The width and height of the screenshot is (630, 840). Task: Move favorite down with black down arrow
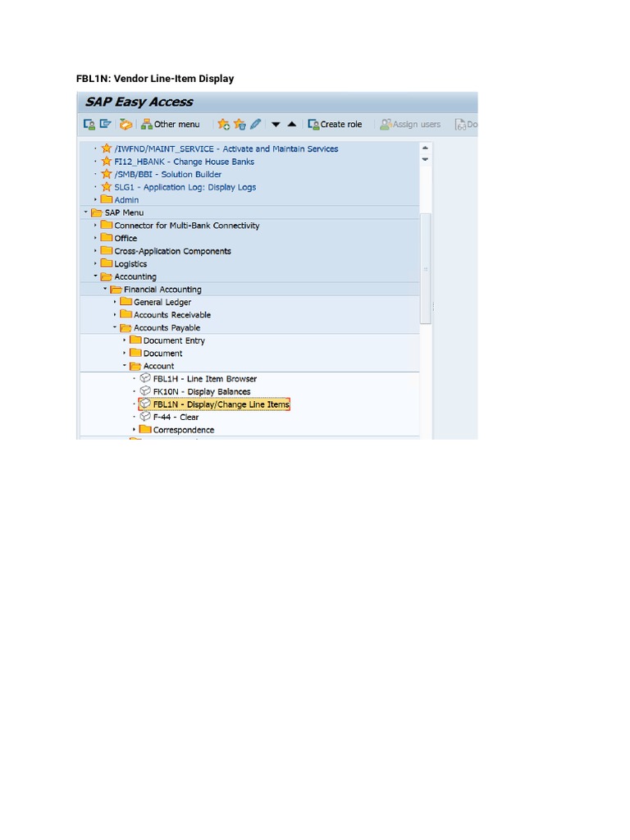(x=276, y=125)
